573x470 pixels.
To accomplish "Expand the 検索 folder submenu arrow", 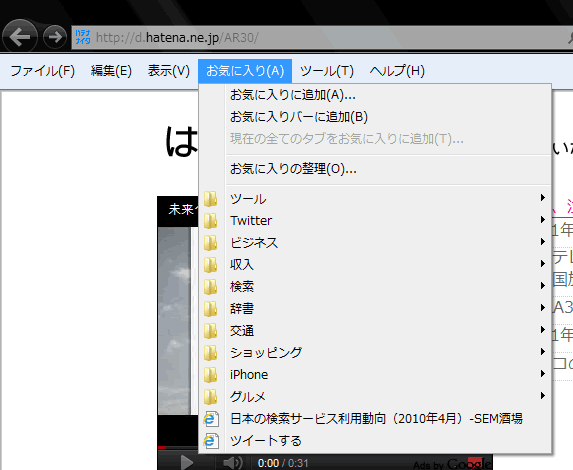I will [x=543, y=285].
